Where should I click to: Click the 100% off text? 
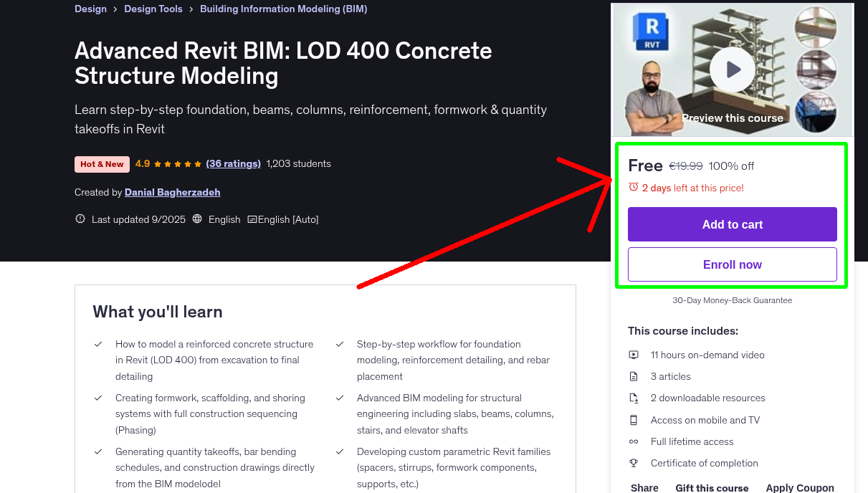click(x=731, y=166)
